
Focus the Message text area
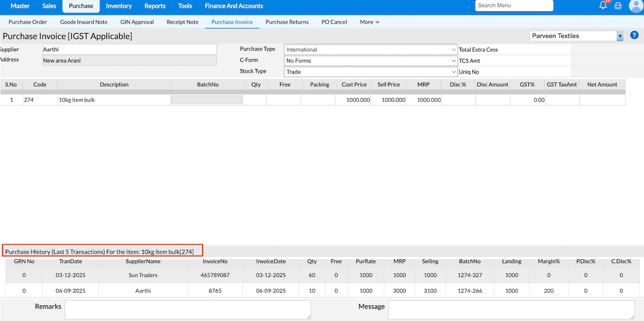(x=511, y=309)
